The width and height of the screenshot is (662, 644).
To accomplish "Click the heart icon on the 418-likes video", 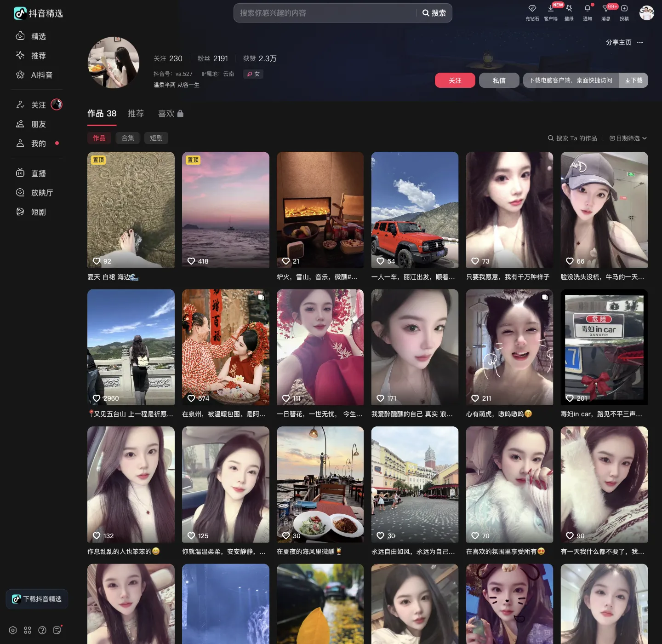I will 191,261.
